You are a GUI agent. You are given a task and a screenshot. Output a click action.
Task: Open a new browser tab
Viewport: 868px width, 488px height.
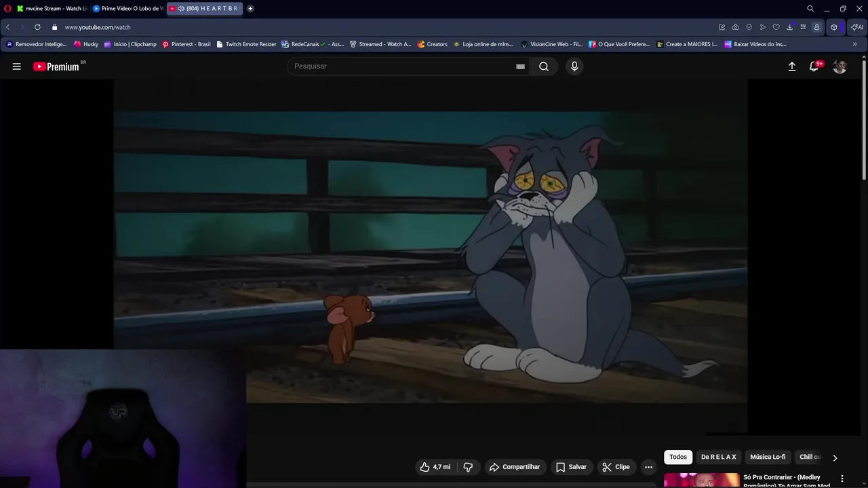tap(250, 9)
